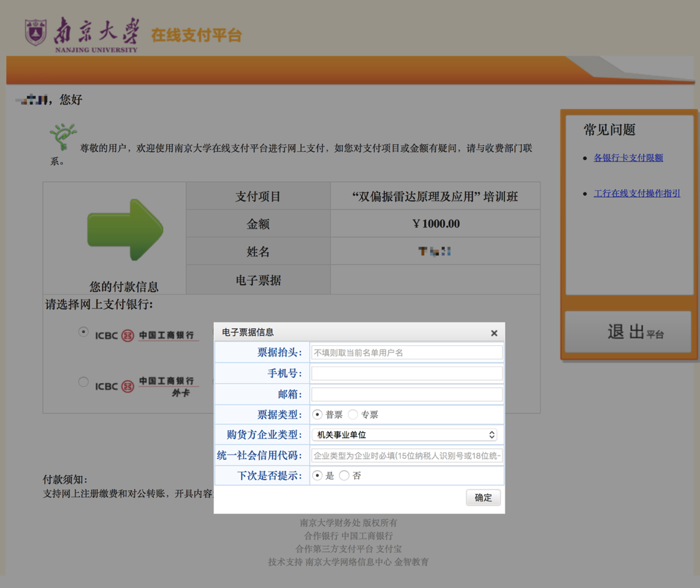Select 是 for 下次是否提示

coord(318,475)
